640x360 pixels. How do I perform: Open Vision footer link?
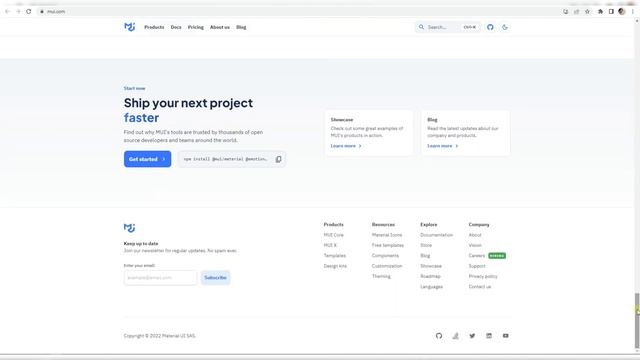pos(475,245)
